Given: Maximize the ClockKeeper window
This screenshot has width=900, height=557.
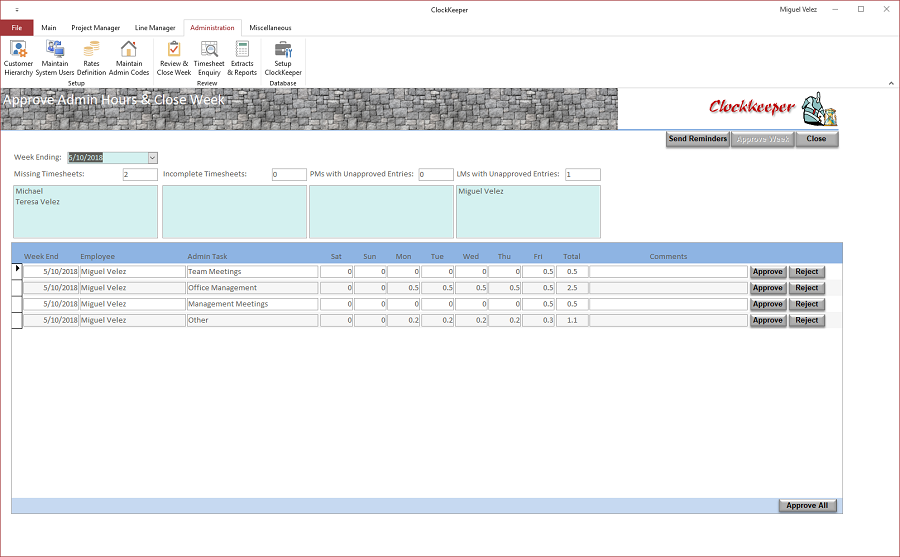Looking at the screenshot, I should coord(861,9).
